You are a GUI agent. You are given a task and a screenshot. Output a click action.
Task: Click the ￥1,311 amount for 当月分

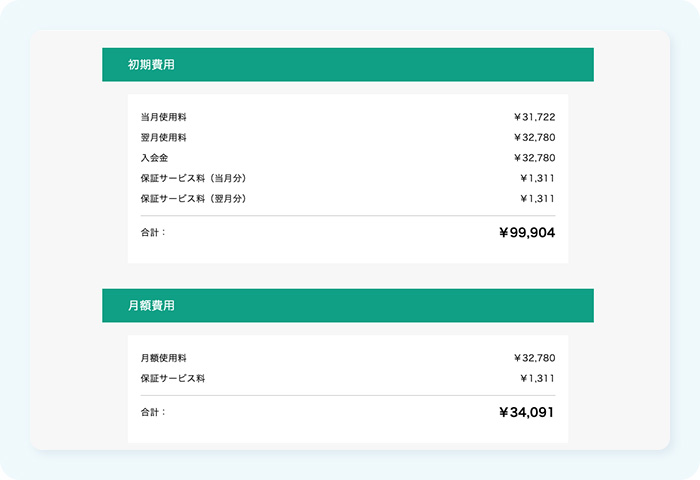(537, 178)
